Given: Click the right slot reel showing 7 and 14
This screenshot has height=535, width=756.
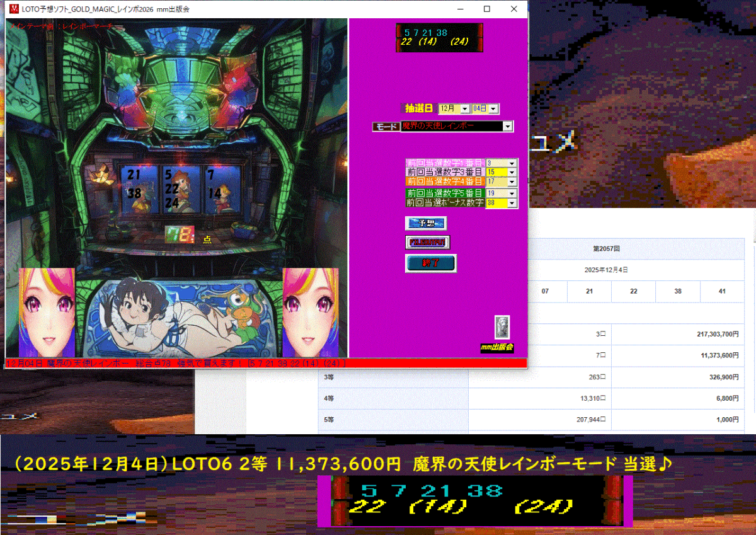Looking at the screenshot, I should click(x=219, y=188).
